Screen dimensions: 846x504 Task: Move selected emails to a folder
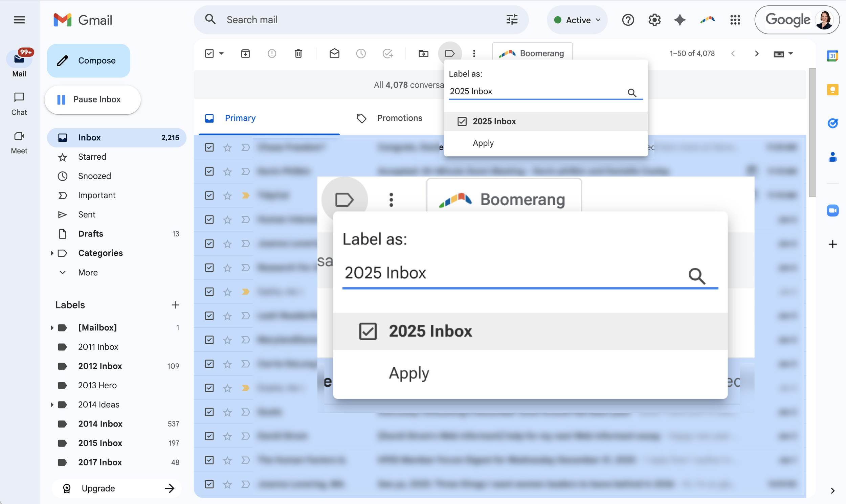pos(423,53)
